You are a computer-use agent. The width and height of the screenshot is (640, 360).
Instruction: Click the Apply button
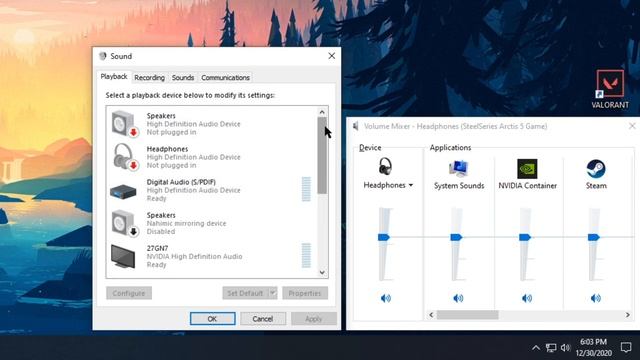pyautogui.click(x=314, y=319)
